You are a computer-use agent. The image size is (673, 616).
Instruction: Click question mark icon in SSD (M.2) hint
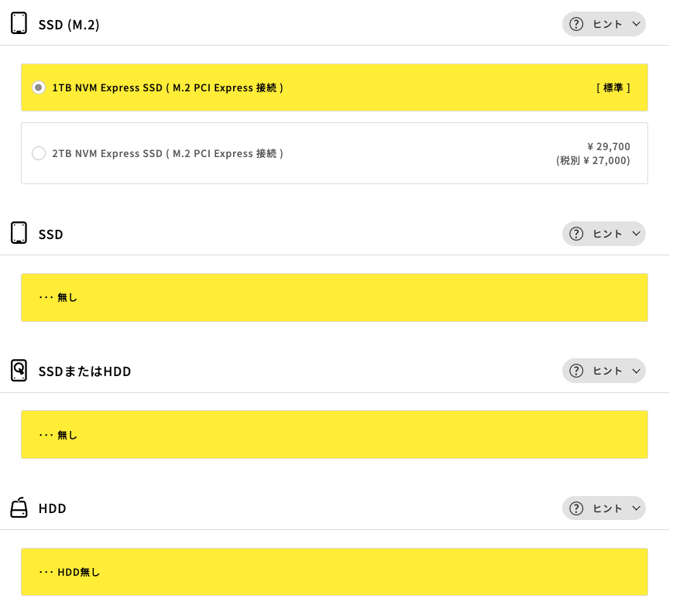coord(576,24)
